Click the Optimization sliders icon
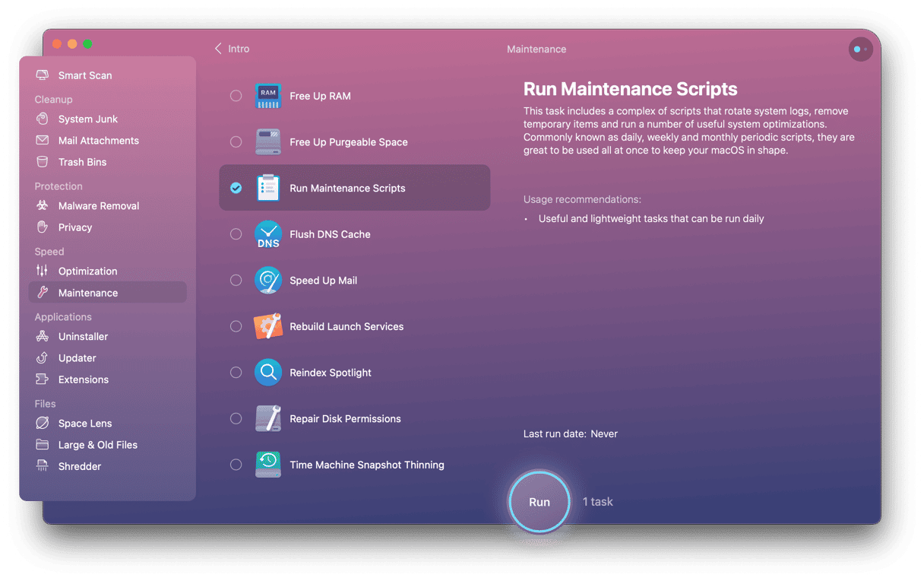The image size is (924, 581). (x=43, y=271)
